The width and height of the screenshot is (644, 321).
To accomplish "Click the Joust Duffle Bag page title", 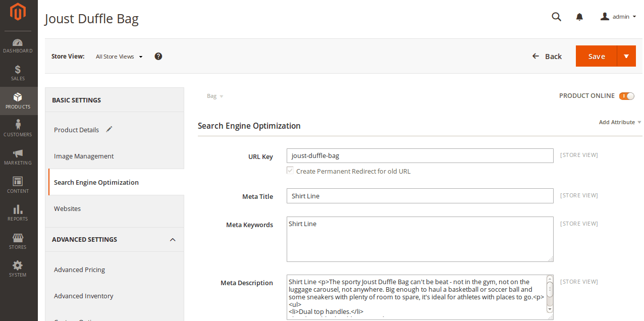I will (91, 19).
